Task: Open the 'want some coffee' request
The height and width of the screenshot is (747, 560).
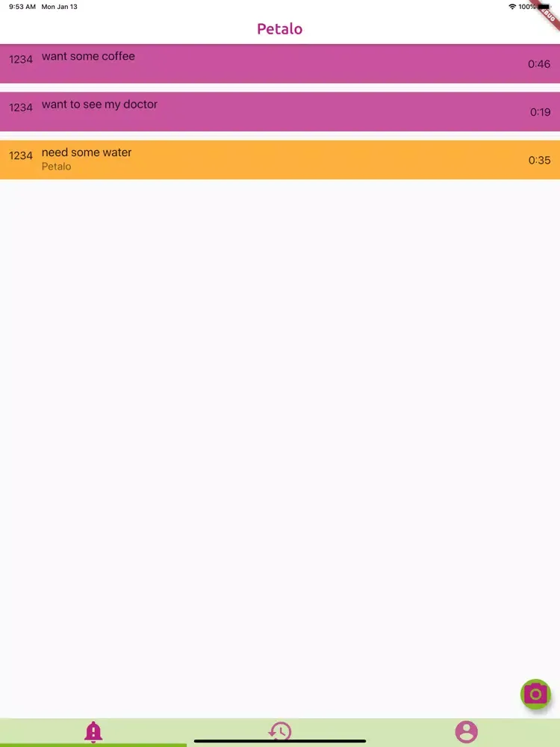Action: (280, 63)
